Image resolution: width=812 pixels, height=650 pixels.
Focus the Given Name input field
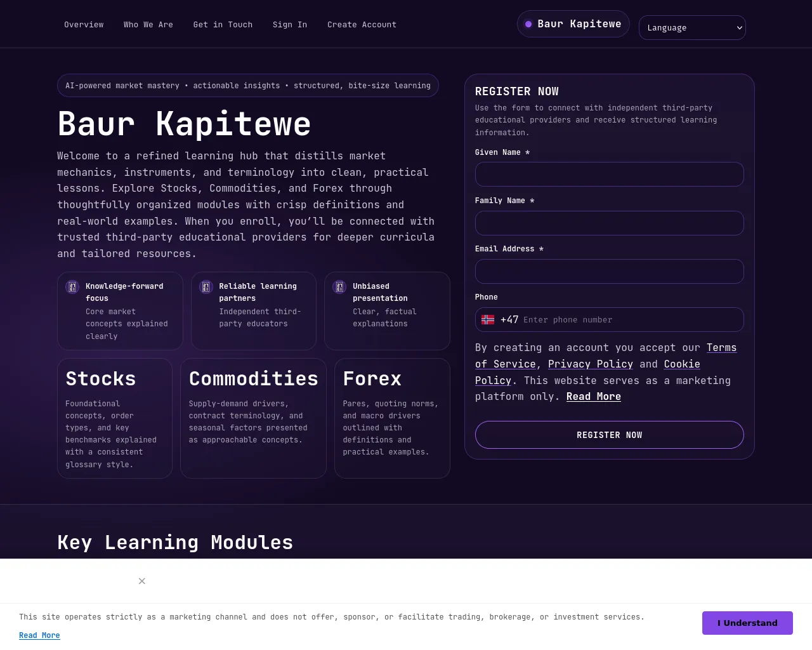click(610, 175)
